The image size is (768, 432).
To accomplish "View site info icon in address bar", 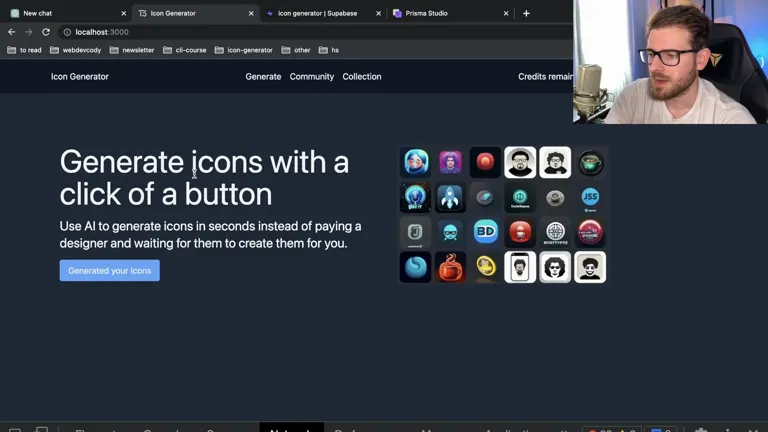I will pyautogui.click(x=67, y=32).
